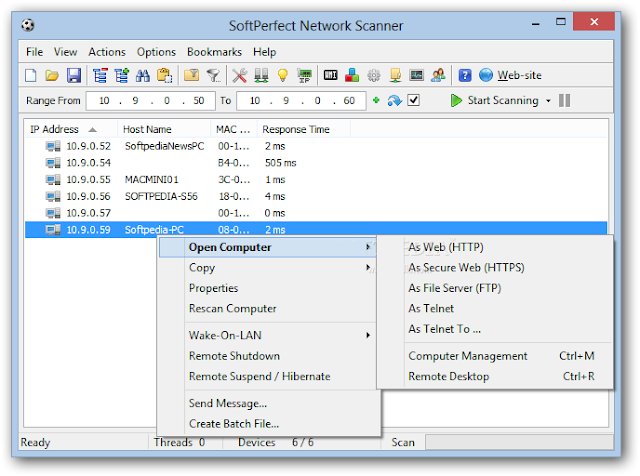
Task: Choose As Web (HTTP) from the submenu
Action: [x=495, y=247]
